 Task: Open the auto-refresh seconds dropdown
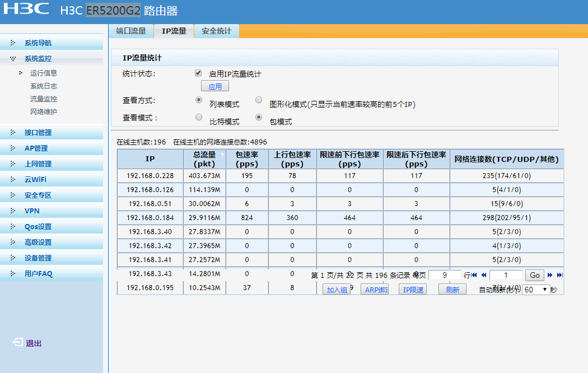point(535,290)
